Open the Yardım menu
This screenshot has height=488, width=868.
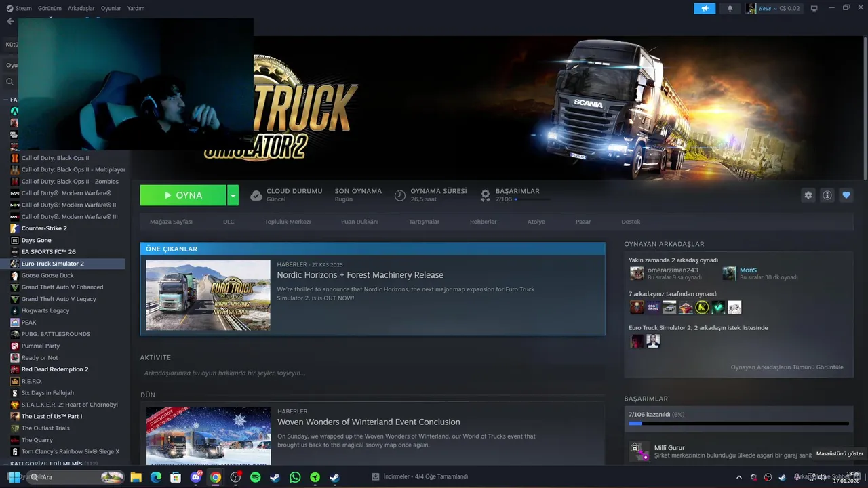point(136,8)
